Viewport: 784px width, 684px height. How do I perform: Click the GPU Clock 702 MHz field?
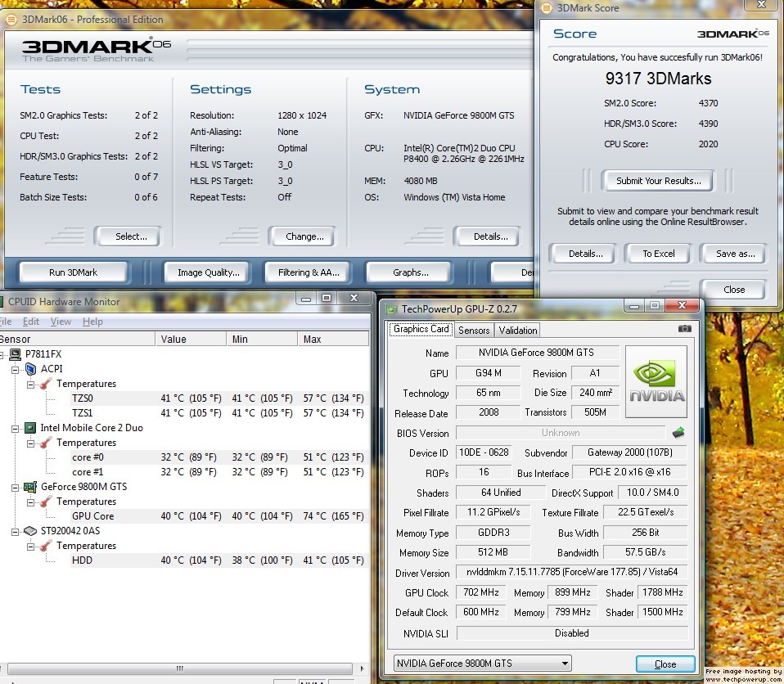tap(480, 592)
